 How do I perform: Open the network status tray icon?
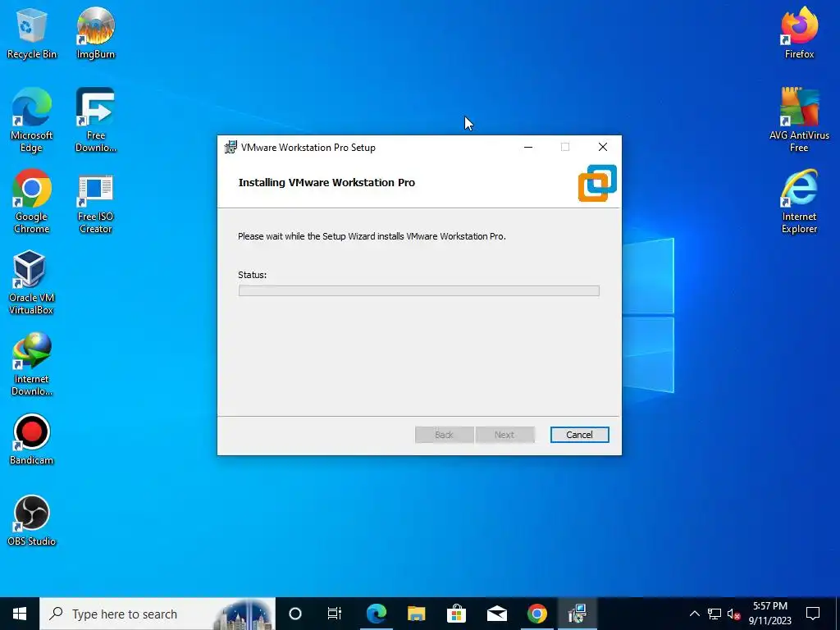(714, 614)
